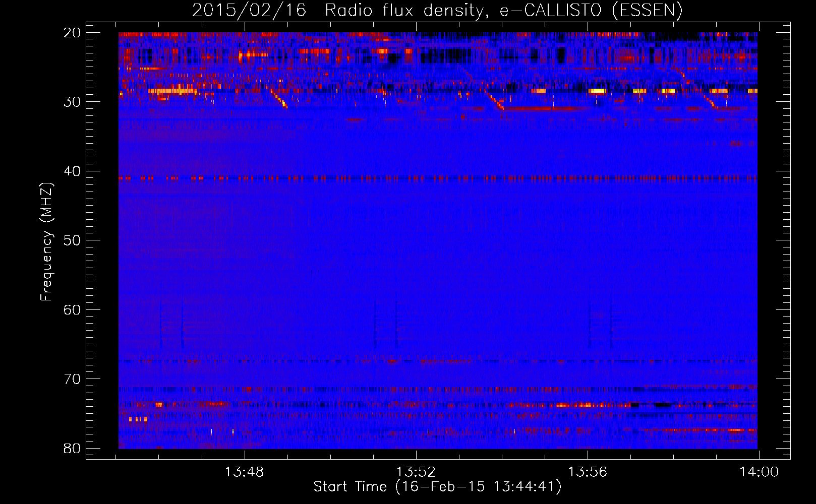Click the 14:00 time tick label
Image resolution: width=816 pixels, height=504 pixels.
point(759,472)
